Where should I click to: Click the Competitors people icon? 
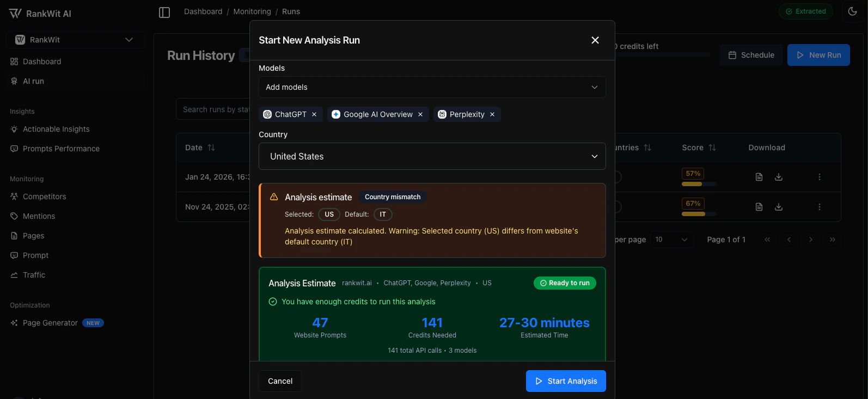coord(14,197)
